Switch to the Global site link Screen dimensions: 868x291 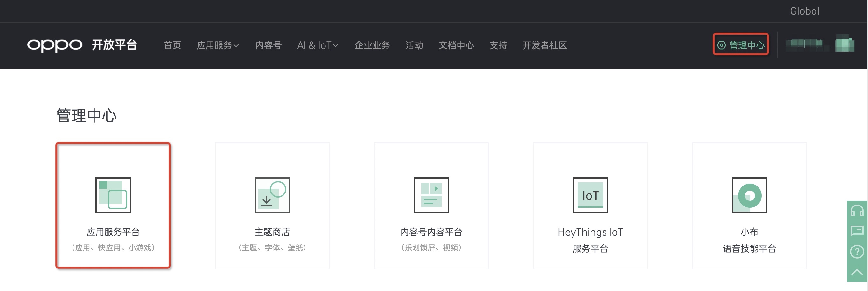point(805,11)
